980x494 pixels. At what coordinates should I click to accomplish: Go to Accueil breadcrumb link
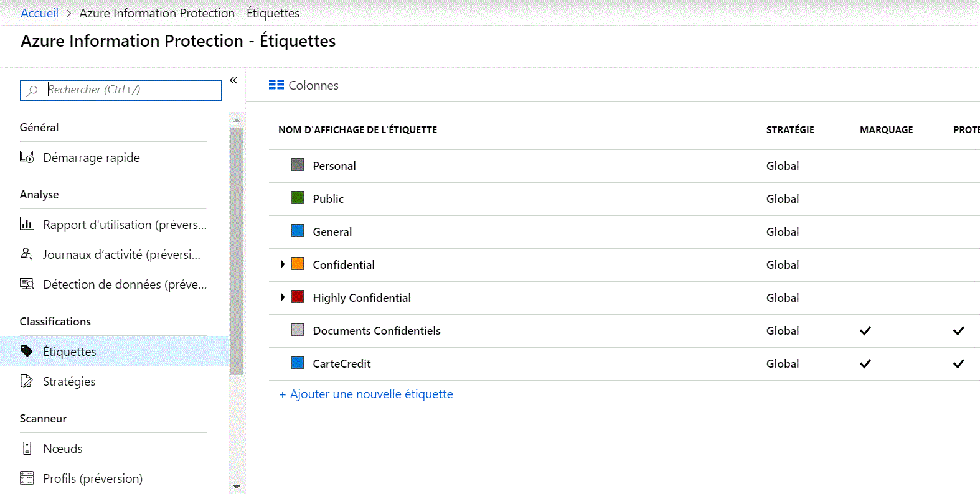coord(39,13)
